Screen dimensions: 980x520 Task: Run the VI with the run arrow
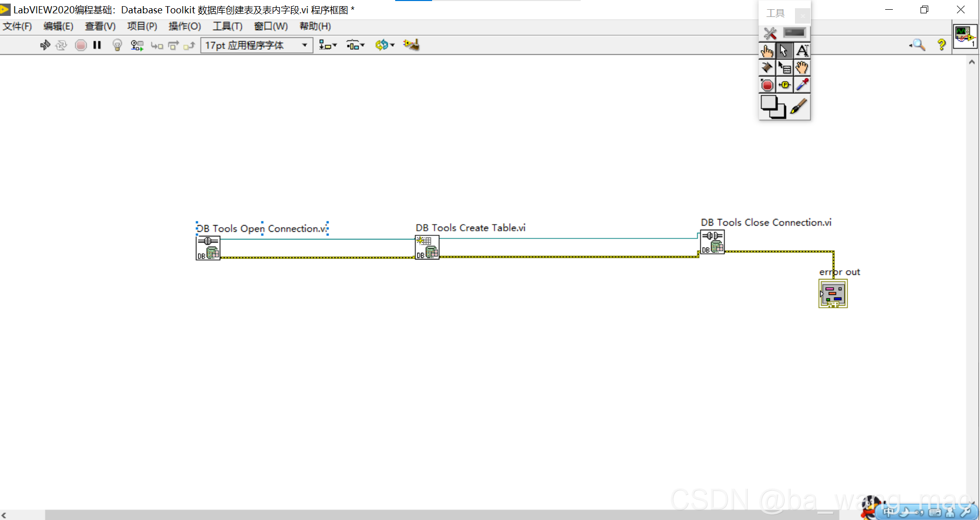click(45, 45)
